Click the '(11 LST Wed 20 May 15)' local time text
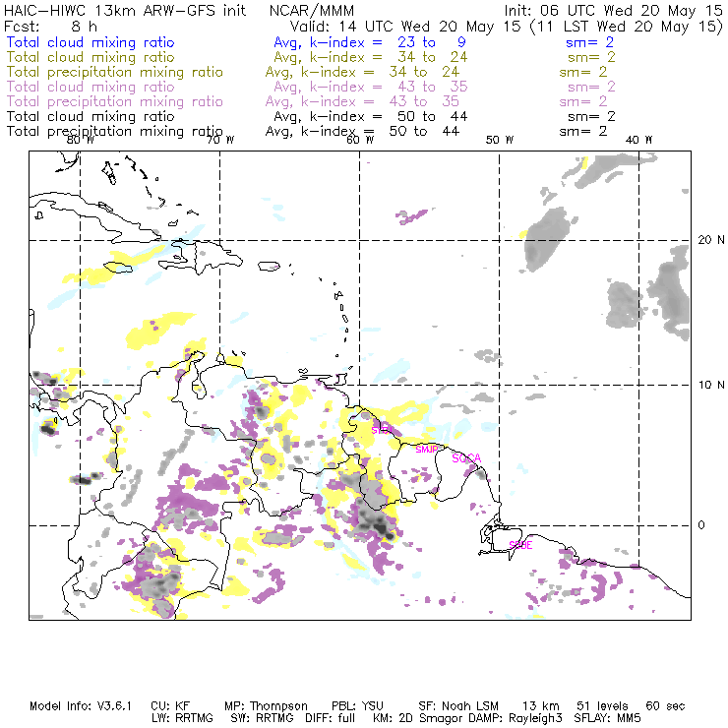The image size is (728, 728). point(627,27)
